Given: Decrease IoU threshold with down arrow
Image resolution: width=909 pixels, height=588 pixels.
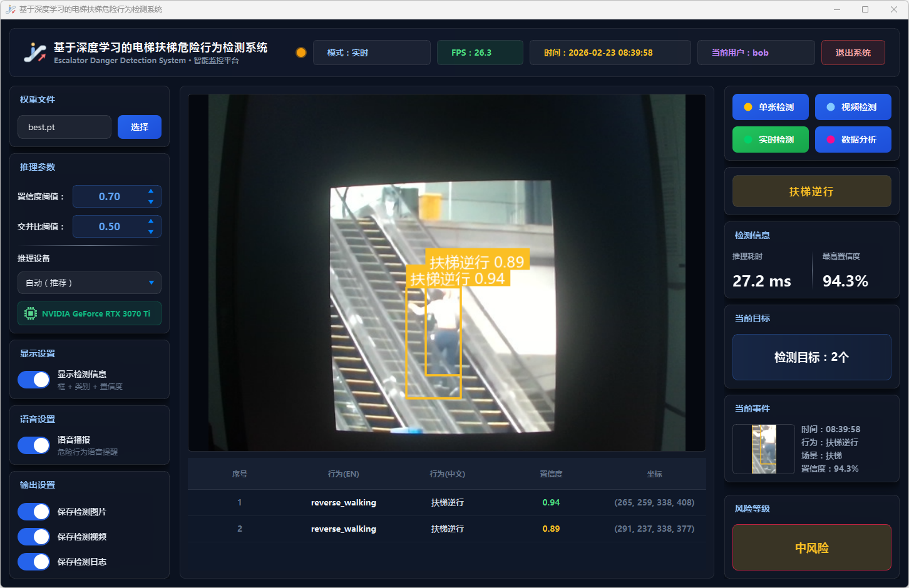Looking at the screenshot, I should point(151,232).
